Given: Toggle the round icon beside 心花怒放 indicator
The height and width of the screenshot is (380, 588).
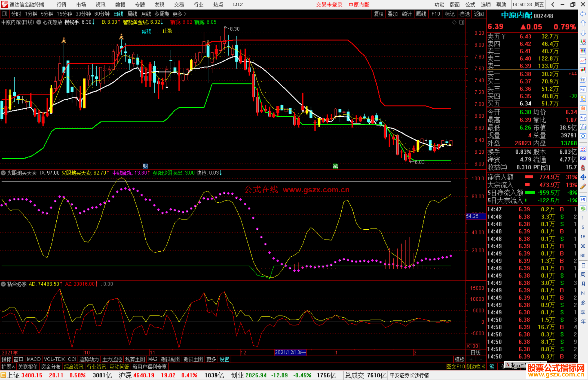Looking at the screenshot, I should (x=39, y=22).
